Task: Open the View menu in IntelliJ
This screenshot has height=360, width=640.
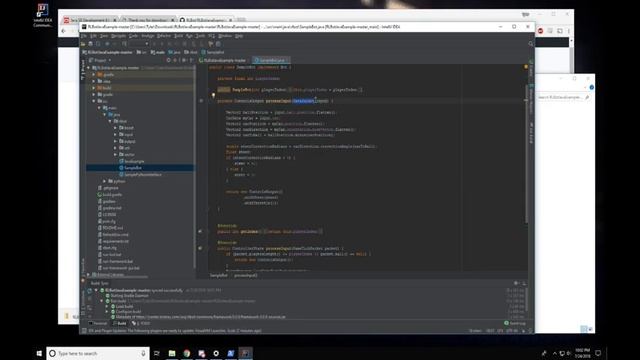Action: [x=104, y=36]
